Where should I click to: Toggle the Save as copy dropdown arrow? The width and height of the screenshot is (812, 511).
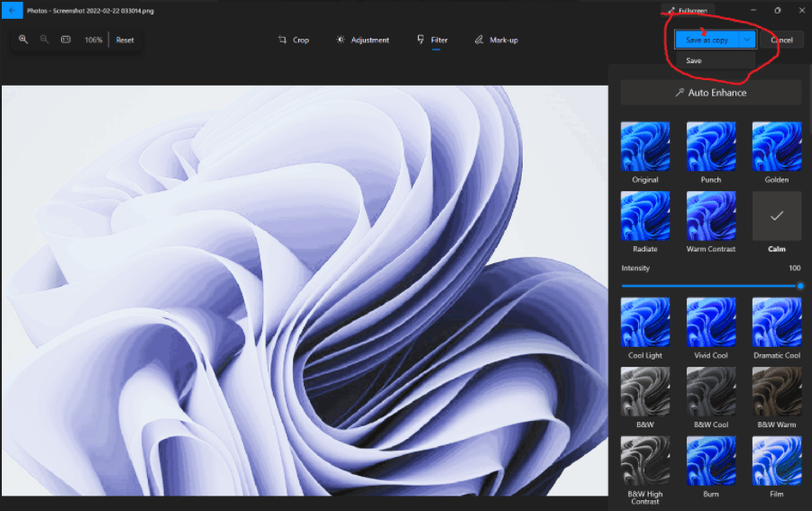pyautogui.click(x=747, y=40)
